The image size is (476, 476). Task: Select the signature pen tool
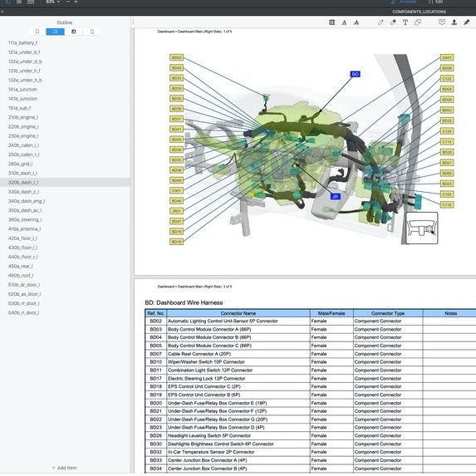pos(467,22)
